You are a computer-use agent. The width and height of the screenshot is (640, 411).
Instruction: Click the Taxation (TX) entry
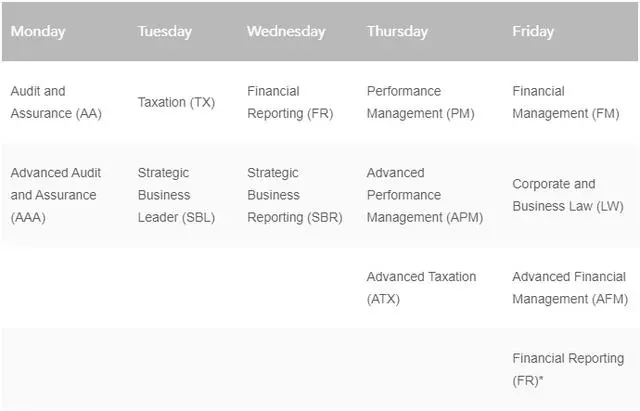pos(176,102)
